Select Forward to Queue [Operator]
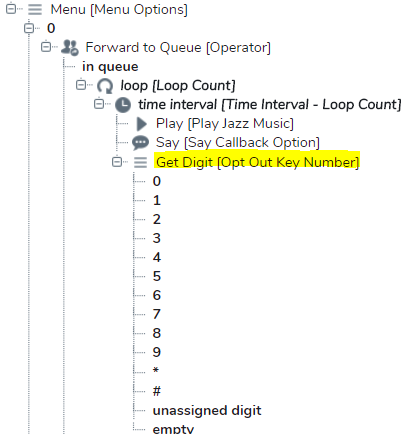Screen dimensions: 406x437 pyautogui.click(x=178, y=48)
